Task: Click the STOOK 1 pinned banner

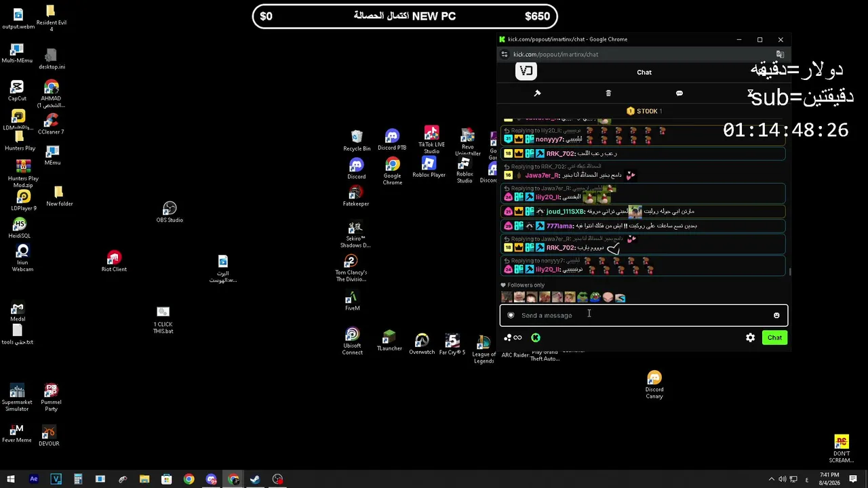Action: coord(644,111)
